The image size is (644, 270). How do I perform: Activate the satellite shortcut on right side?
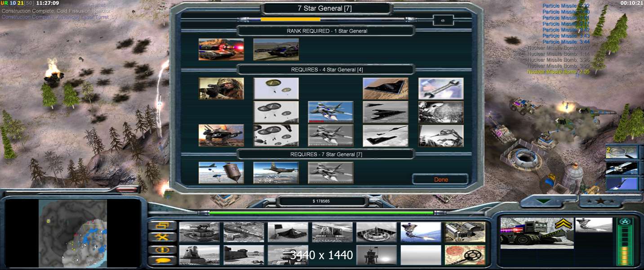click(x=622, y=168)
